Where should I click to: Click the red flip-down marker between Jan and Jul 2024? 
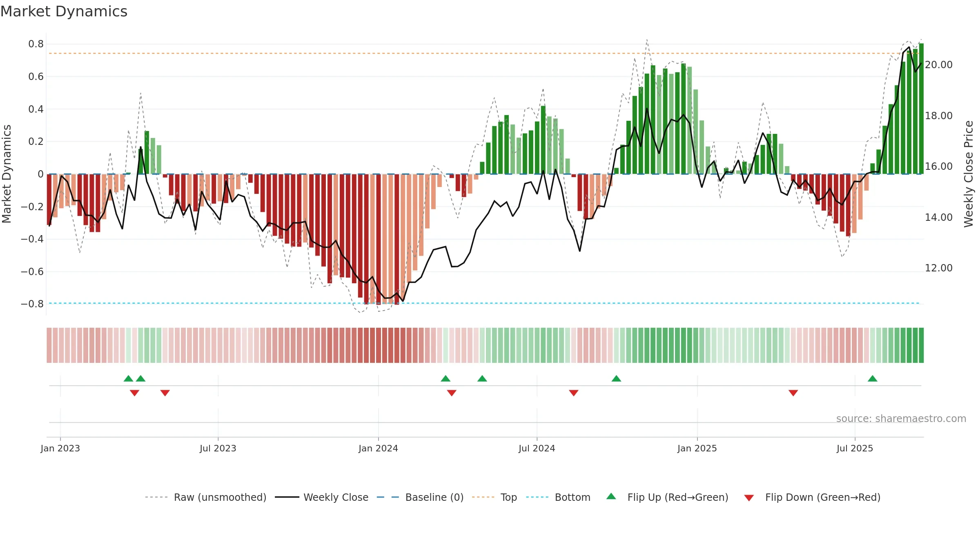pyautogui.click(x=452, y=393)
